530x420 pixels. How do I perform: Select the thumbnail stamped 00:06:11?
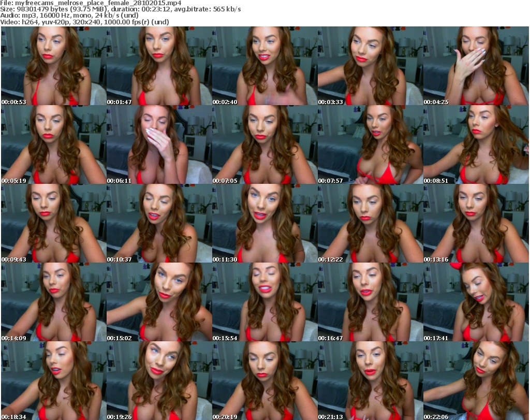pos(159,144)
